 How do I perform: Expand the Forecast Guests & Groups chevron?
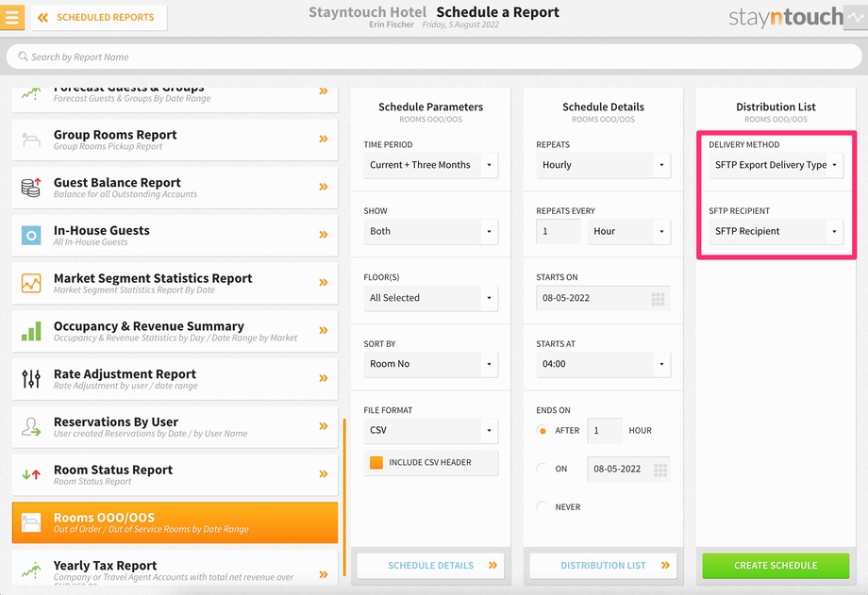click(x=324, y=91)
